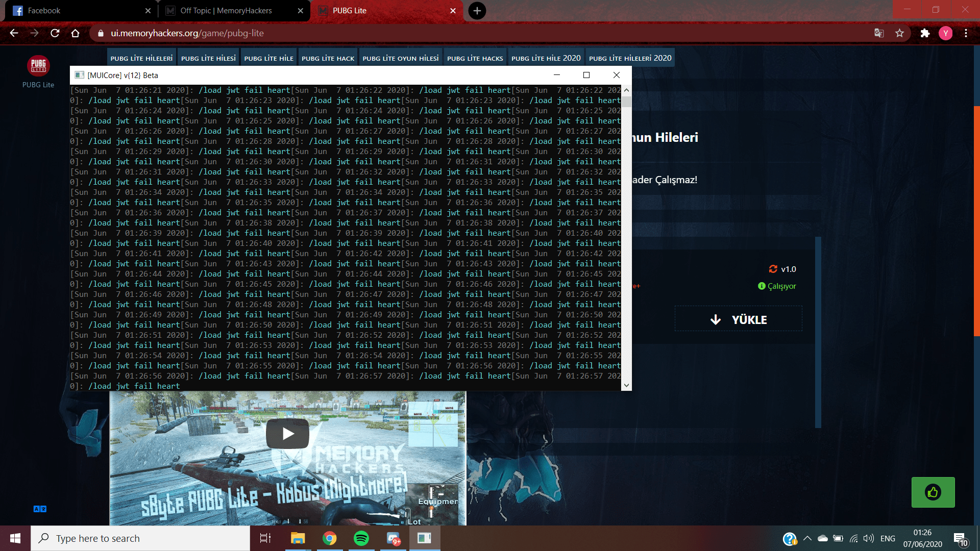Click the PUBG LİTE HİLE tag
Viewport: 980px width, 551px height.
(x=268, y=58)
